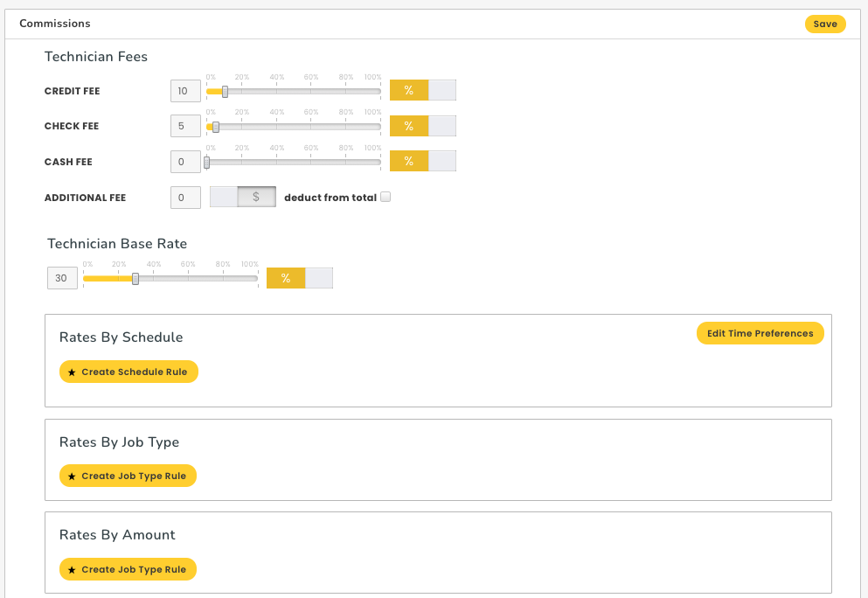Click the Credit Fee slider handle
This screenshot has height=598, width=868.
click(225, 91)
